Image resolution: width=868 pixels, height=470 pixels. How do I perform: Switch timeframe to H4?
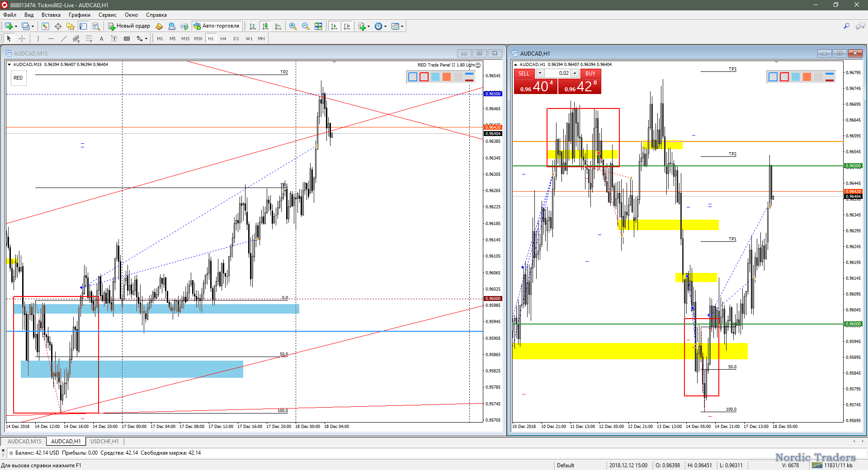[223, 39]
